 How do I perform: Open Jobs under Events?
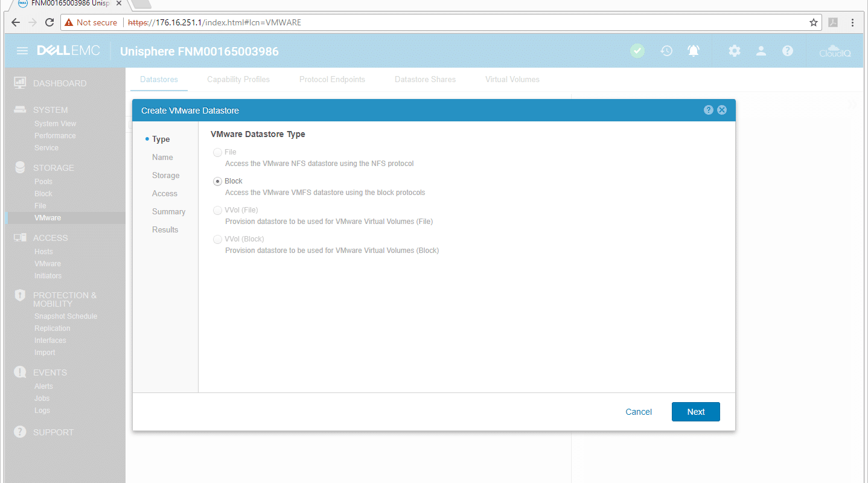pos(42,398)
